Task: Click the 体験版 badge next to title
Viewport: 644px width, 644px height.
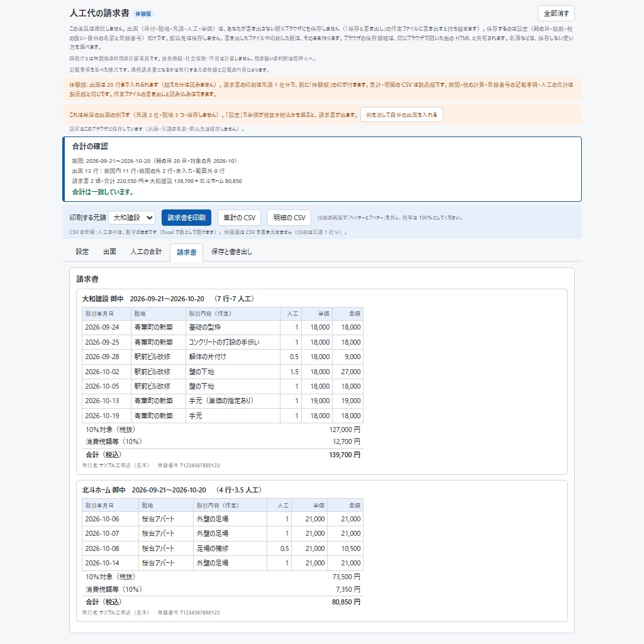Action: point(143,14)
